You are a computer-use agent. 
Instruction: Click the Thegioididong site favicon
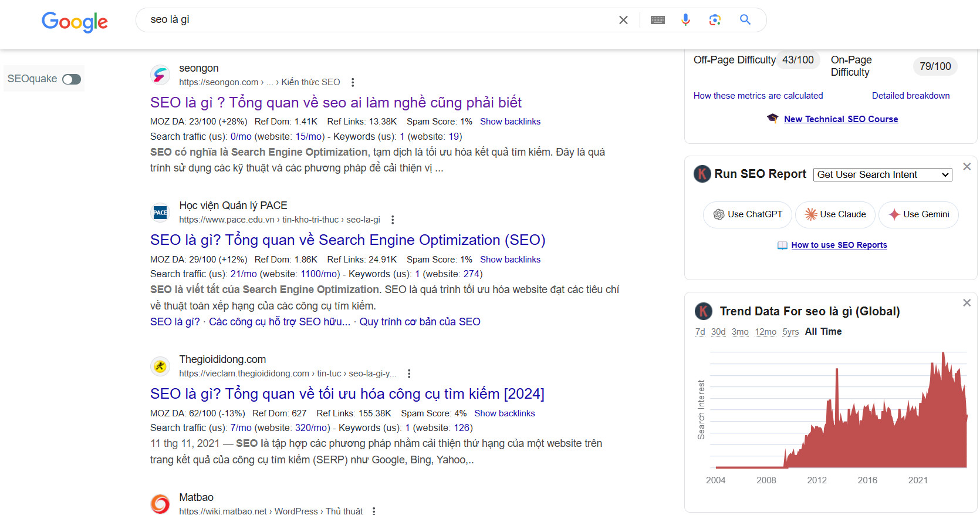pos(160,366)
